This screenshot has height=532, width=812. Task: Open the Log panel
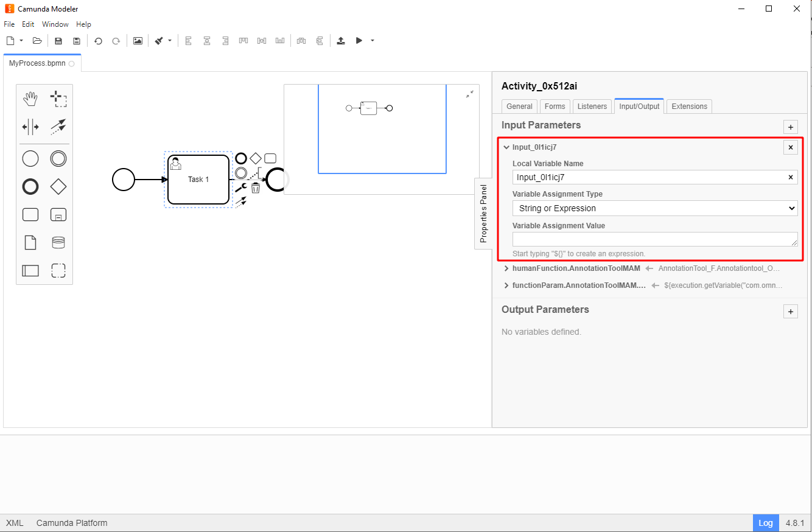(x=766, y=523)
